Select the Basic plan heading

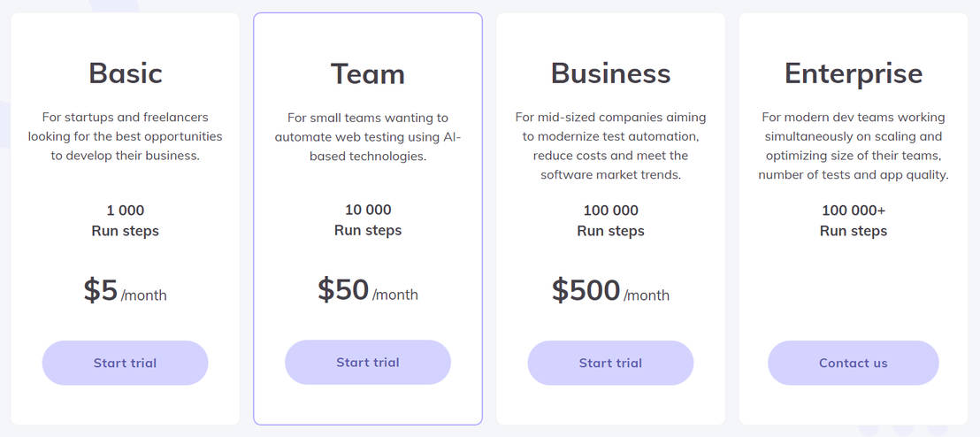(x=125, y=73)
